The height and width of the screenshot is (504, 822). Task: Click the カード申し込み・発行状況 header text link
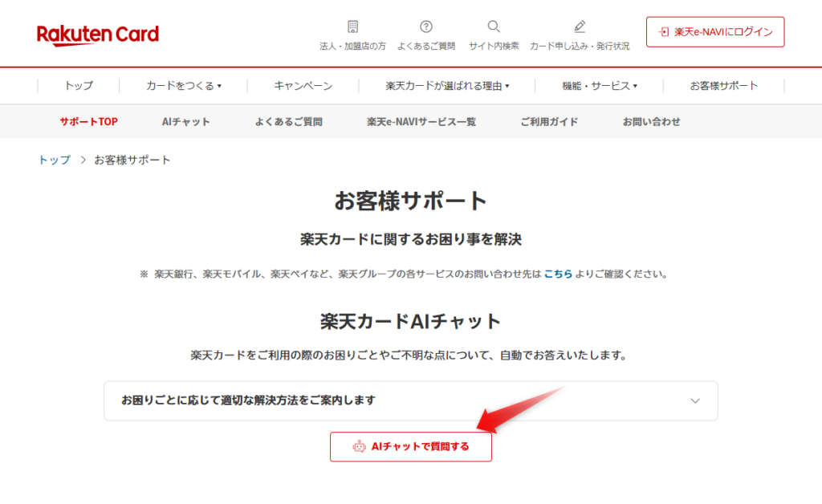580,46
